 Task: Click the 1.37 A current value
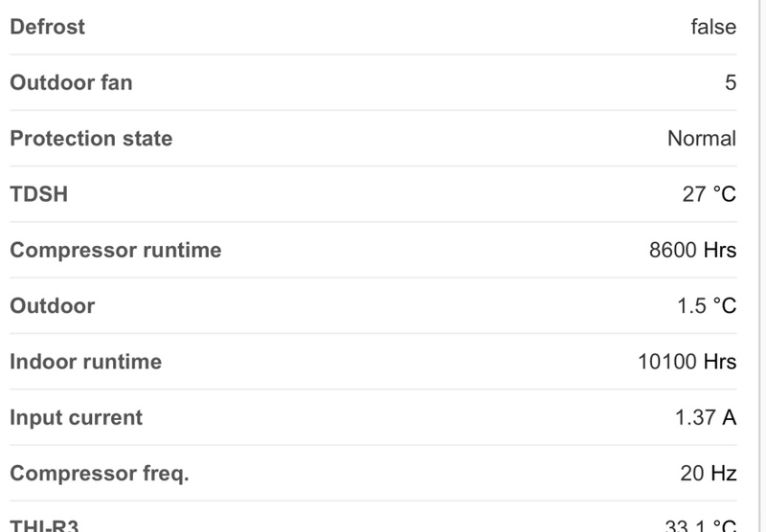pos(706,418)
